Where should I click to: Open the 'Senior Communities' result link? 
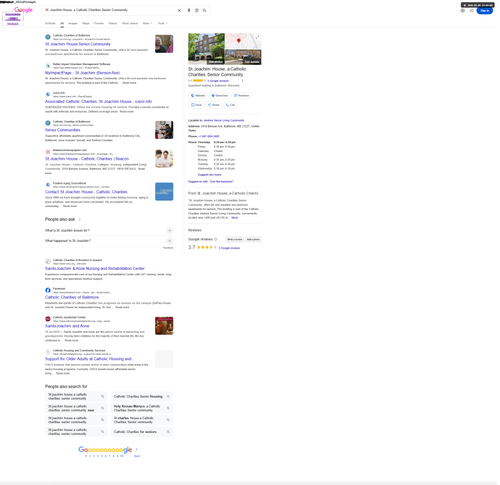[63, 130]
